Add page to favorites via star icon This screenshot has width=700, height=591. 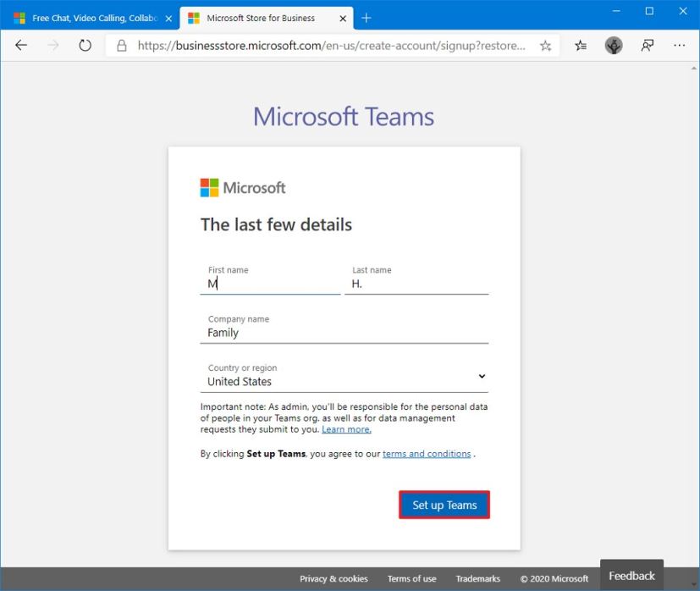(x=546, y=46)
